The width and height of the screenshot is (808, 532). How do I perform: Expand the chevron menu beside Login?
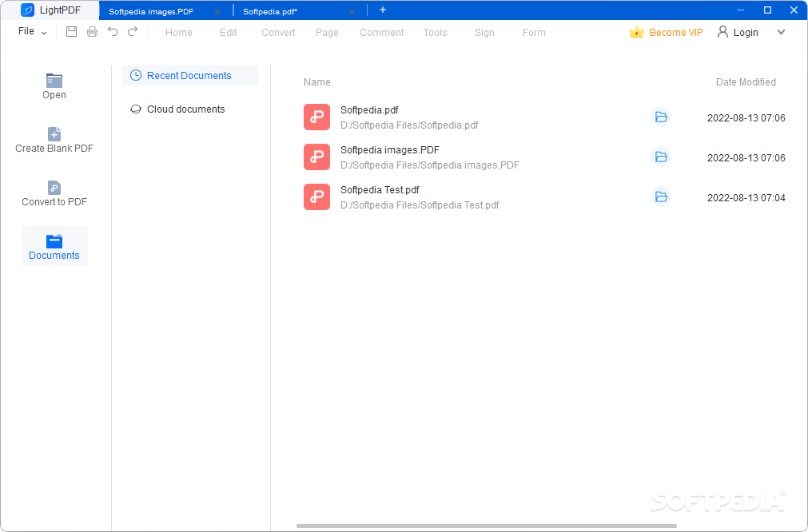781,32
